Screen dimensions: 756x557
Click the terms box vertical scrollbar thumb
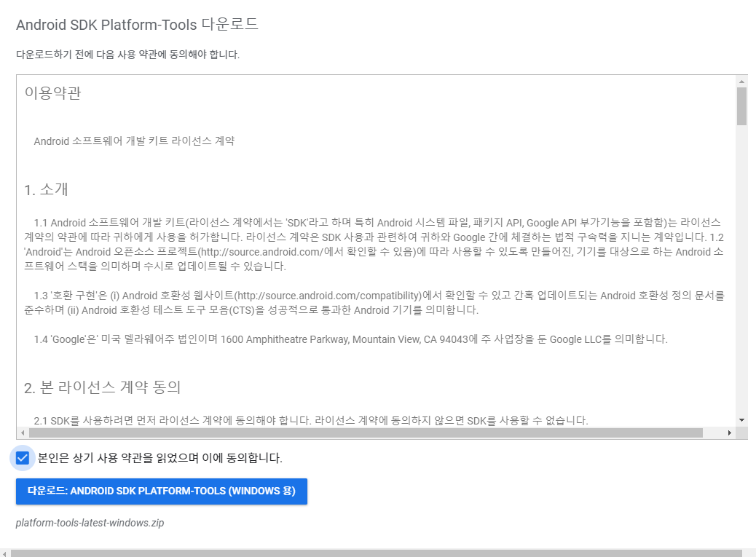741,106
